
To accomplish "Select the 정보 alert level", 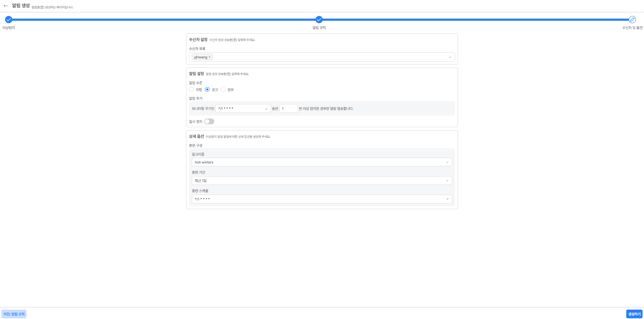I will coord(223,90).
